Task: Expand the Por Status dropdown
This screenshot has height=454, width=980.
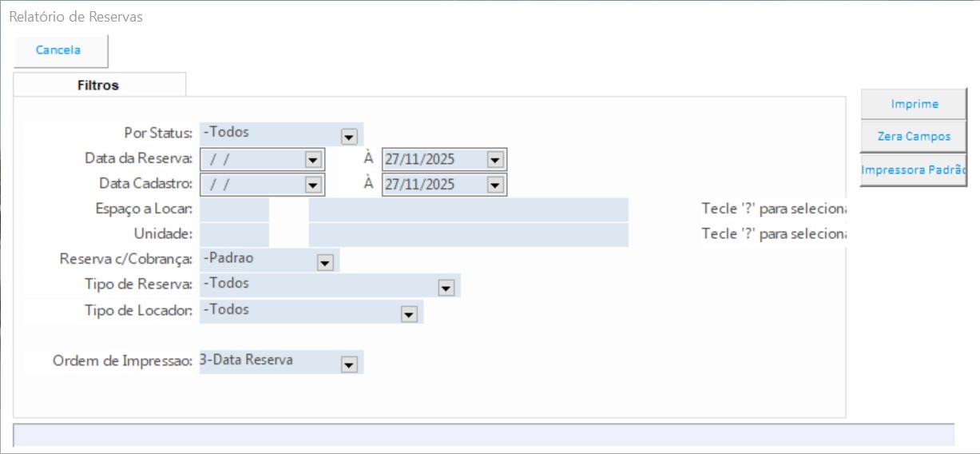Action: click(x=348, y=136)
